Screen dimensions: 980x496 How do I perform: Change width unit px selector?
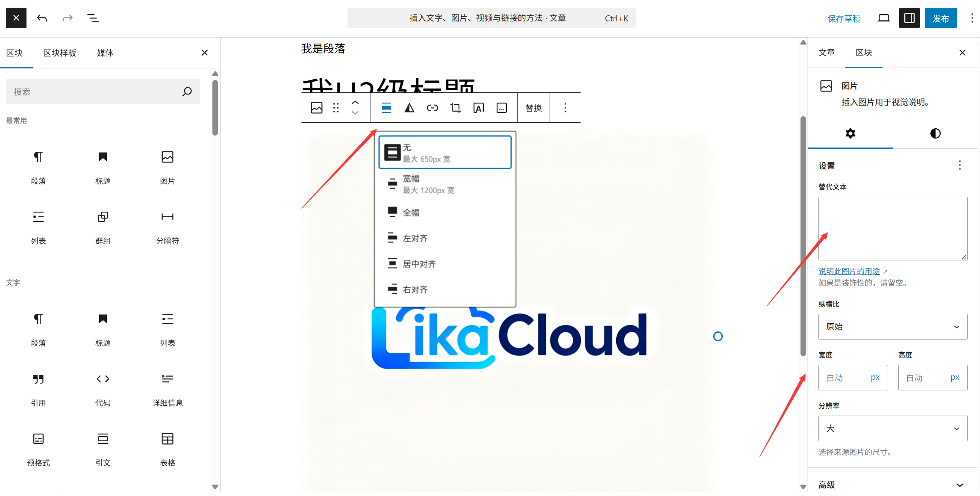pyautogui.click(x=875, y=378)
